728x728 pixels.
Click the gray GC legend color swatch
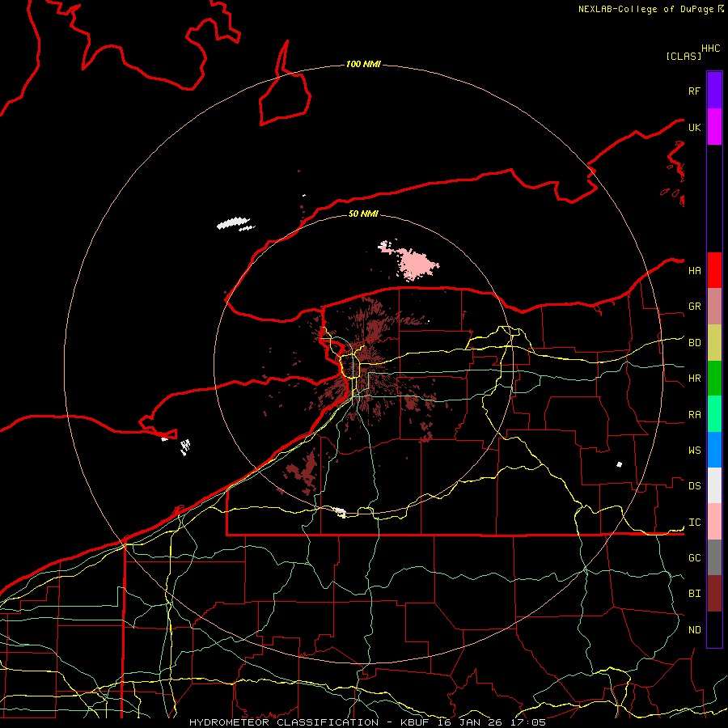point(714,557)
